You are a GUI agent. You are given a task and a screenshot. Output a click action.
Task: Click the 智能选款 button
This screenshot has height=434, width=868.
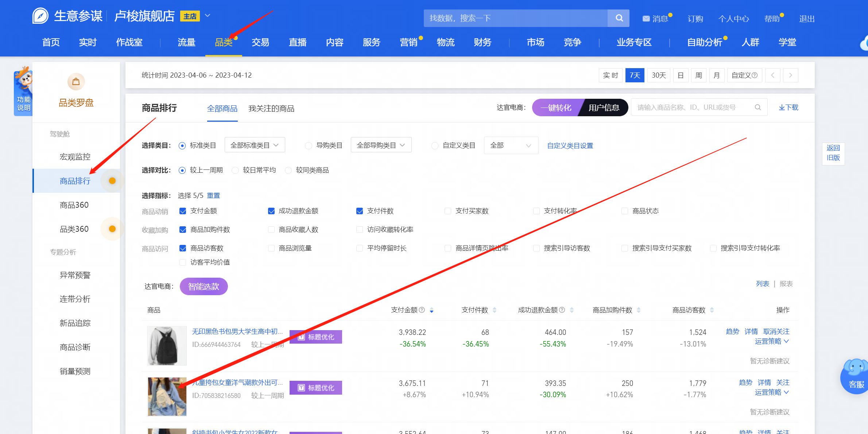point(204,286)
